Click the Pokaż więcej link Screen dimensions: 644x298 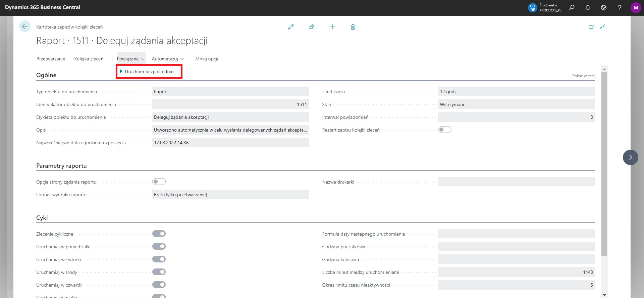coord(583,76)
